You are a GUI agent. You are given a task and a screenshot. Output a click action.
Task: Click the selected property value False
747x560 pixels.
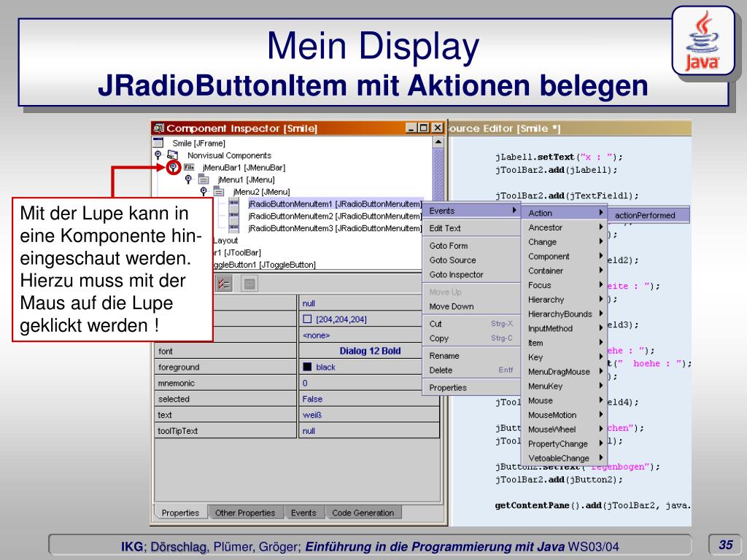(370, 399)
